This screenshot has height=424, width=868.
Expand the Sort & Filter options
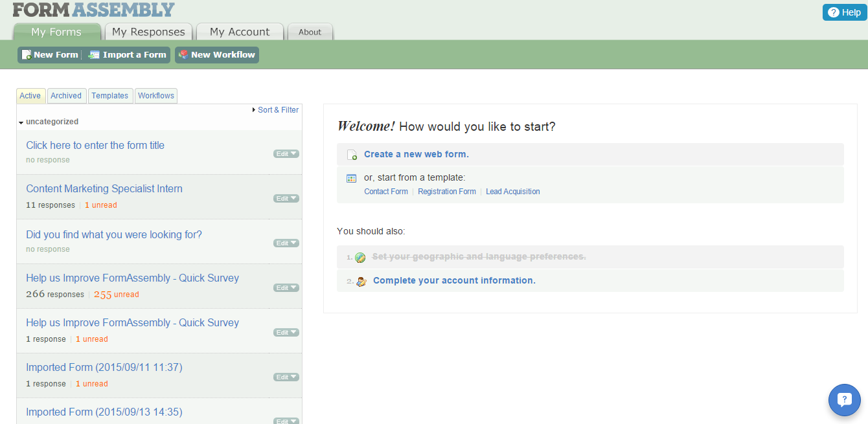point(275,110)
